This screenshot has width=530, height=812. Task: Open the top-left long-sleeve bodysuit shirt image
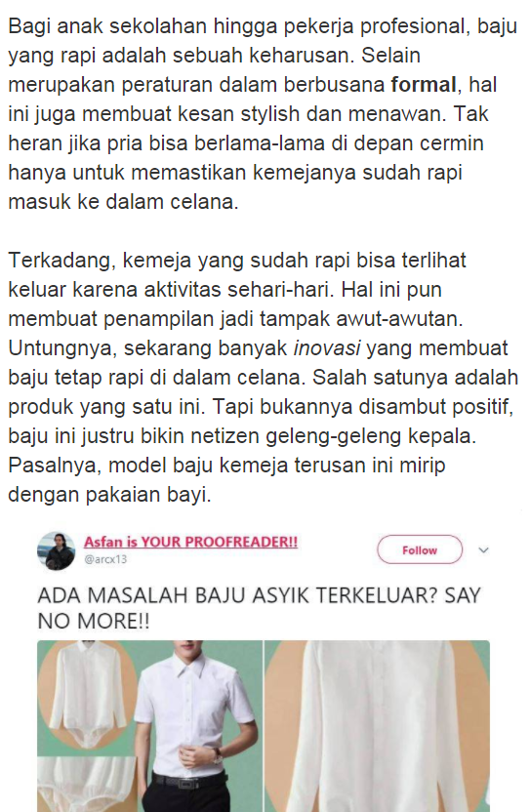87,698
